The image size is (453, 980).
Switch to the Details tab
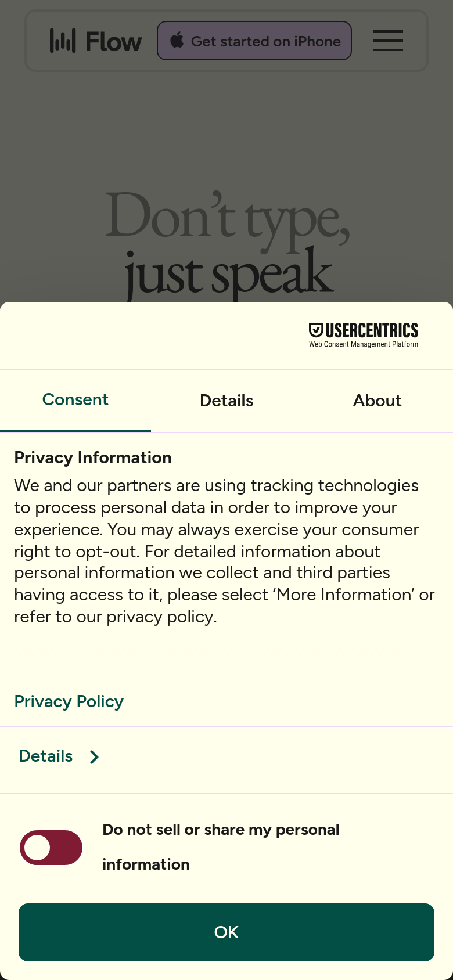tap(227, 401)
